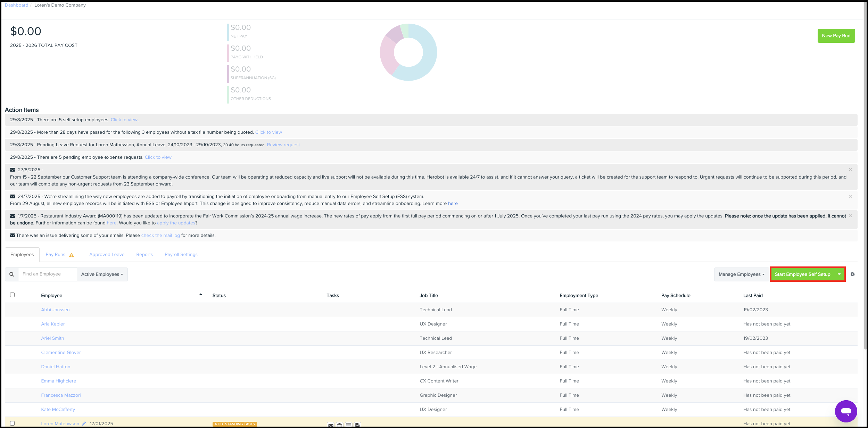Click into the Find an Employee field
The width and height of the screenshot is (868, 428).
pyautogui.click(x=48, y=274)
